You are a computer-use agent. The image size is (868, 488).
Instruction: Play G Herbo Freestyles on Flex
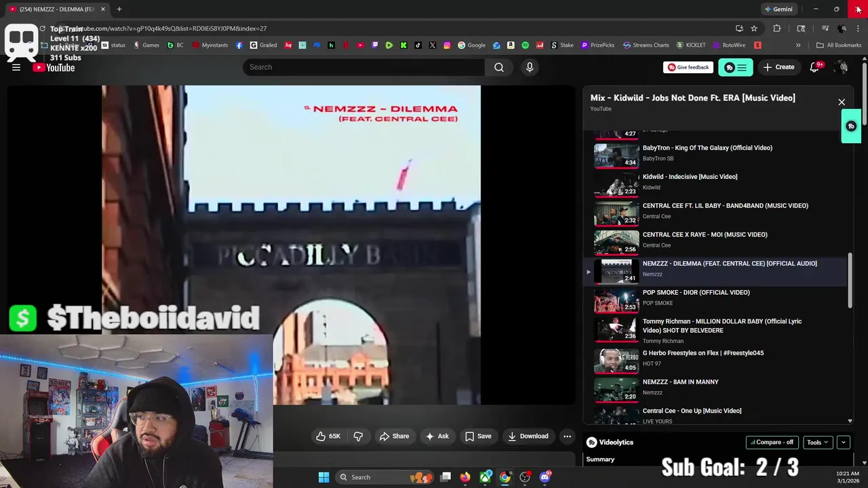pyautogui.click(x=715, y=360)
